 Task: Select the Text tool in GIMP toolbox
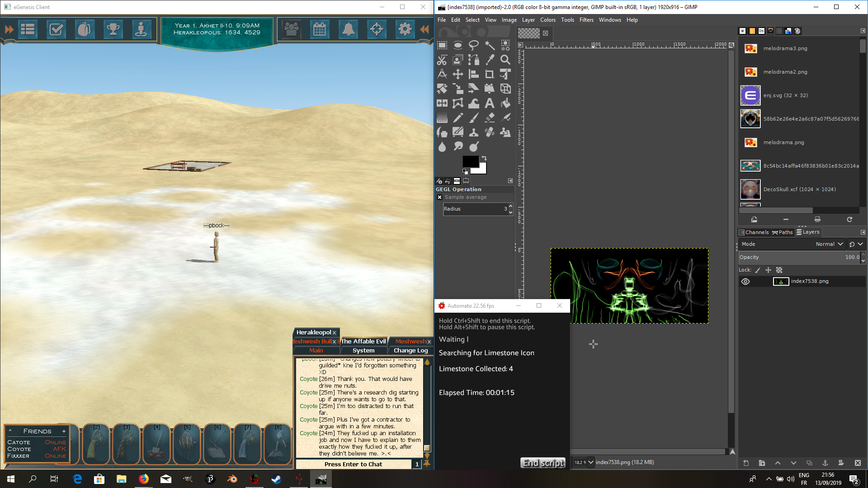[x=489, y=103]
